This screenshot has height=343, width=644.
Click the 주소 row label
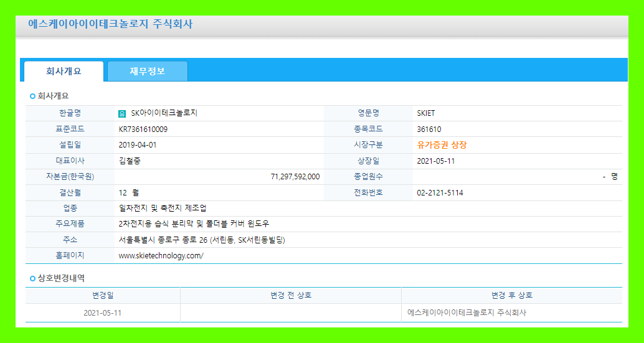[x=70, y=240]
